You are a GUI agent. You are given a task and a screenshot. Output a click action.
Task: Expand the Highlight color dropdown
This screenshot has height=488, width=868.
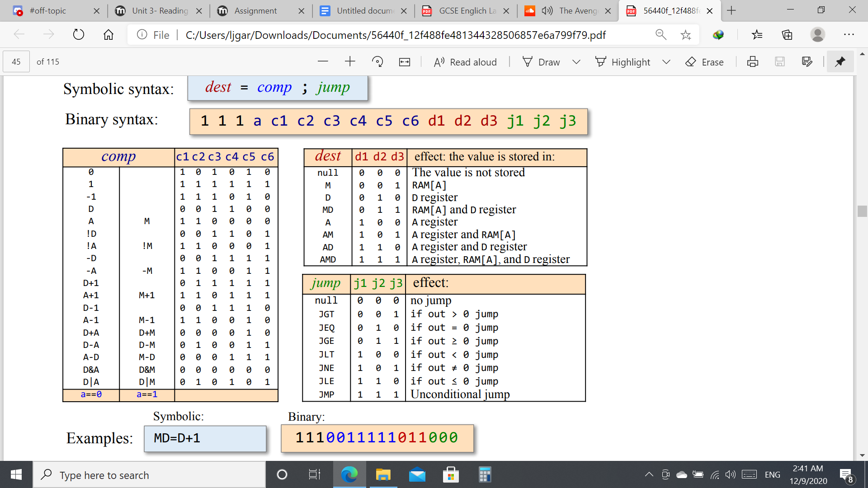(x=666, y=62)
